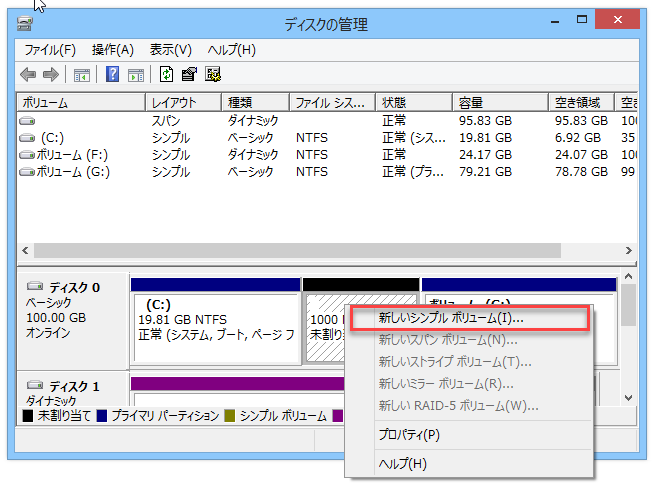Sort by the 種類 column header

pyautogui.click(x=255, y=102)
